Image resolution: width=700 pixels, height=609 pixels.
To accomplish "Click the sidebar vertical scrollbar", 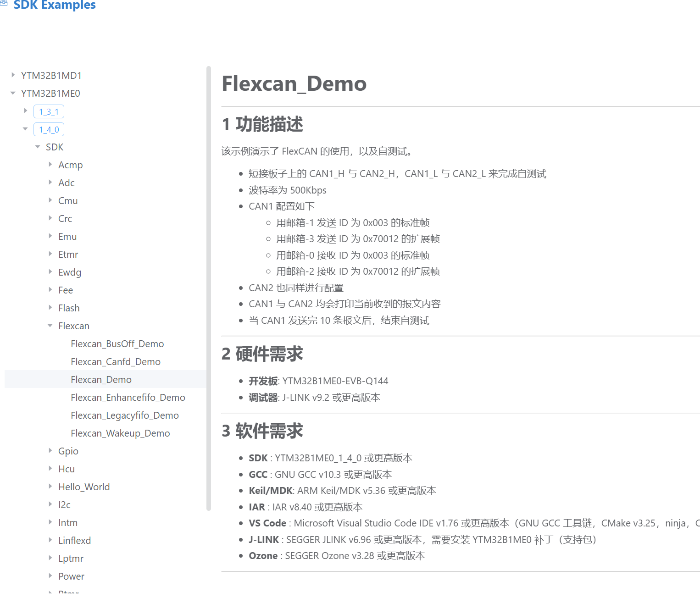I will (209, 288).
